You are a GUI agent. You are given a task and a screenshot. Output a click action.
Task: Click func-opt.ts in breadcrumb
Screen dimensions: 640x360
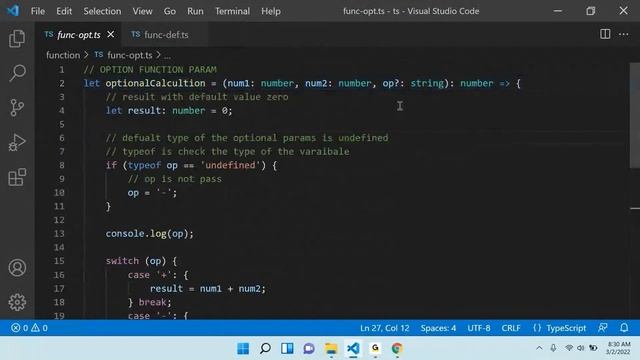(x=129, y=55)
